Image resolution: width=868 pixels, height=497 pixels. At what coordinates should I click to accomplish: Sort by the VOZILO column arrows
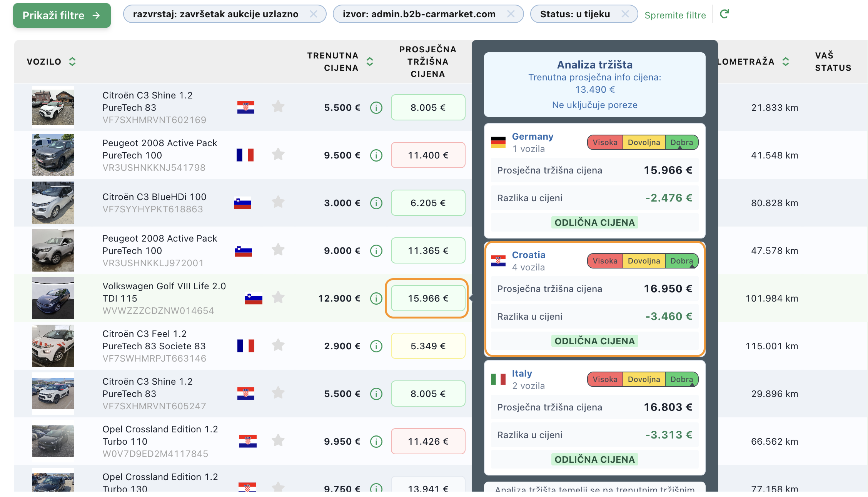[72, 62]
